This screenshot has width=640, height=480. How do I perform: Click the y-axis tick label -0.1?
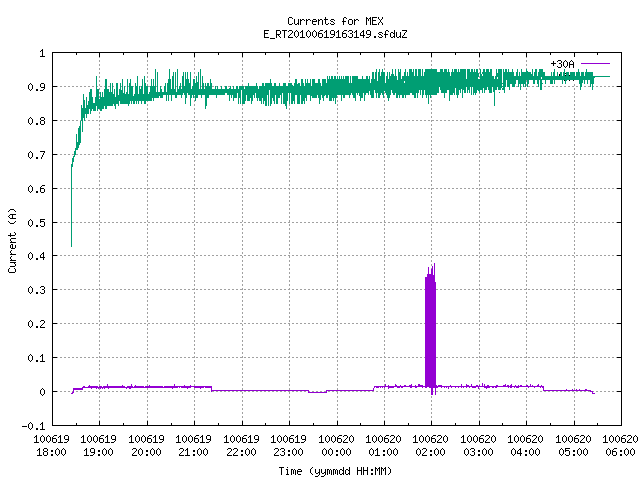(x=33, y=426)
